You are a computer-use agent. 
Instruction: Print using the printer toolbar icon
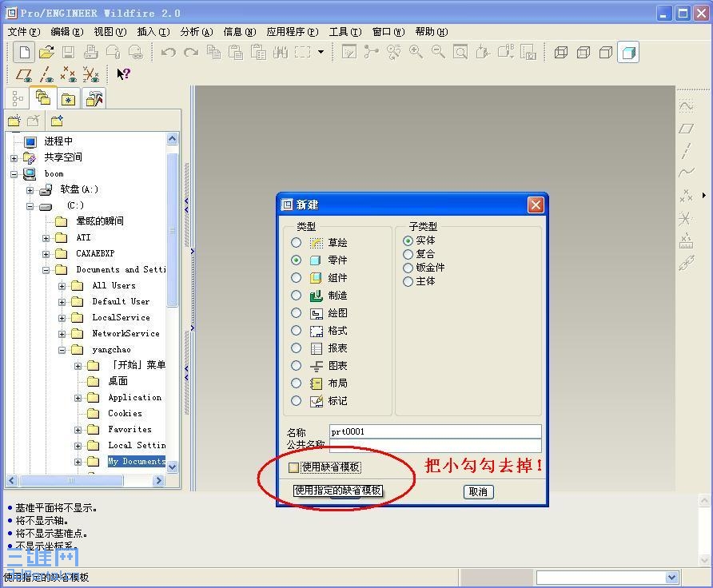(x=91, y=52)
